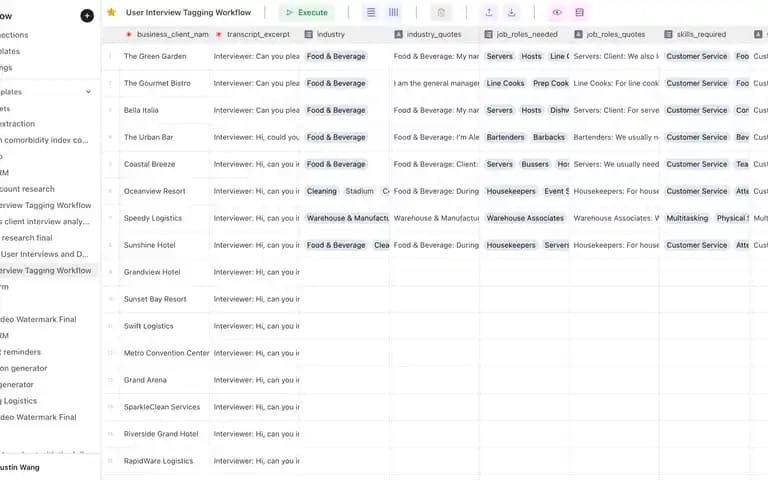Click the workflow title 'User Interview Tagging Workflow'
768x480 pixels.
tap(189, 12)
